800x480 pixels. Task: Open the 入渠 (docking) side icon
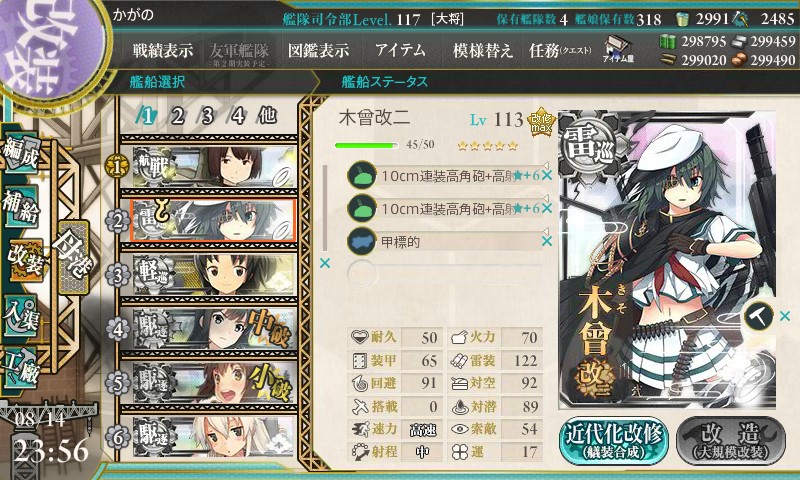[21, 315]
